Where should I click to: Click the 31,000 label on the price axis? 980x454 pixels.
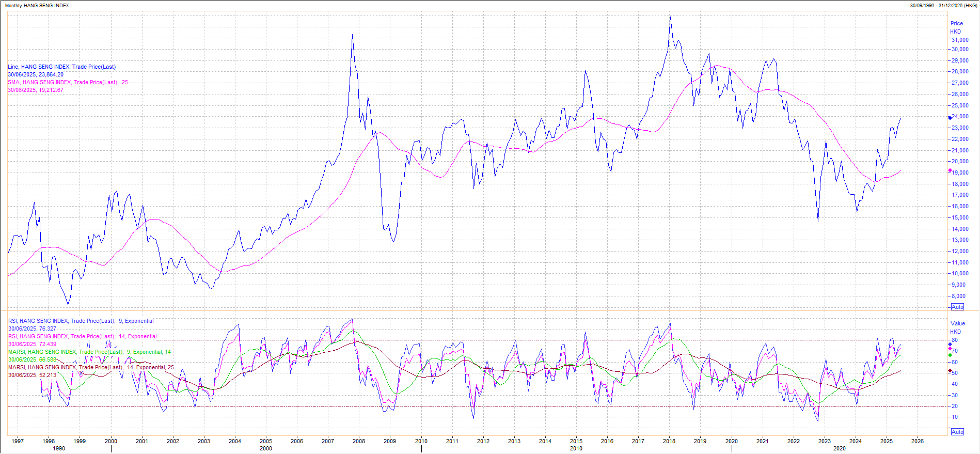[x=960, y=40]
